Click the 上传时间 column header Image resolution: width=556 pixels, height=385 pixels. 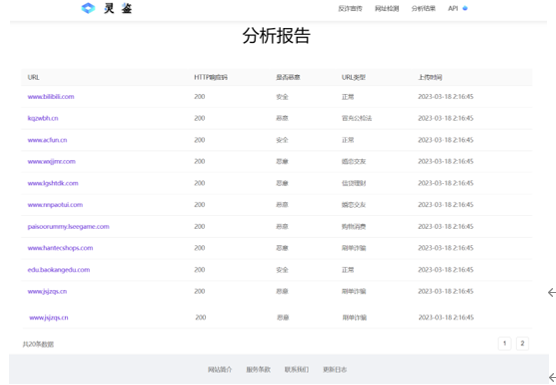(430, 77)
